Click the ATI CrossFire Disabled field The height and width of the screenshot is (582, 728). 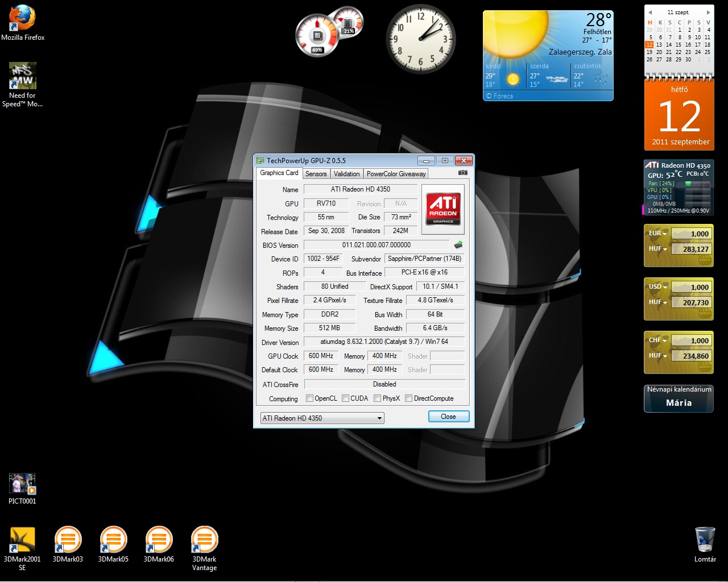(x=384, y=384)
